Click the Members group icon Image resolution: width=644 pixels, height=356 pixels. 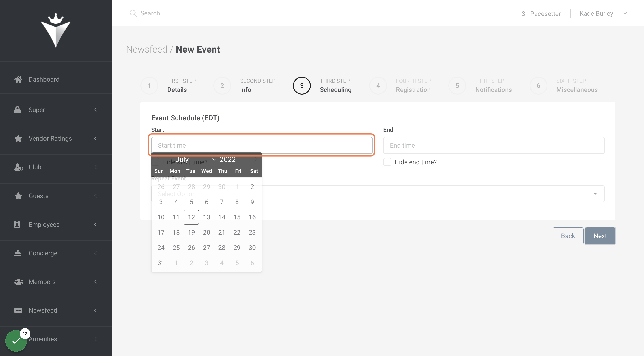pyautogui.click(x=19, y=282)
